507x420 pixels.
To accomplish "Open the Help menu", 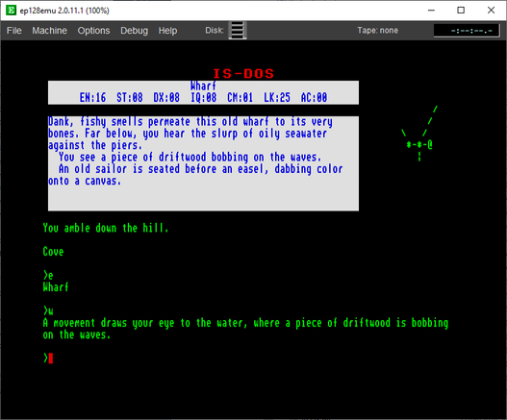I will (x=167, y=31).
